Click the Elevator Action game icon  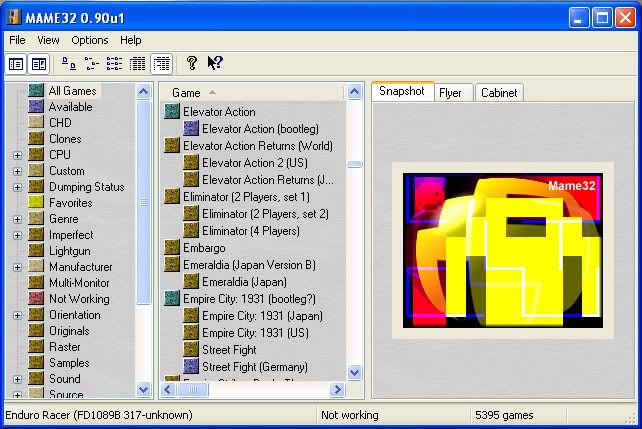tap(172, 111)
